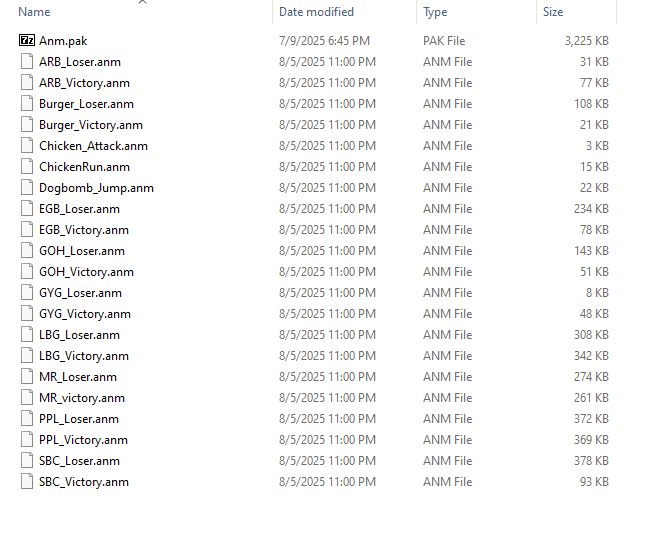Select the file name Burger_Victory.anm
Viewport: 658px width, 556px height.
91,125
